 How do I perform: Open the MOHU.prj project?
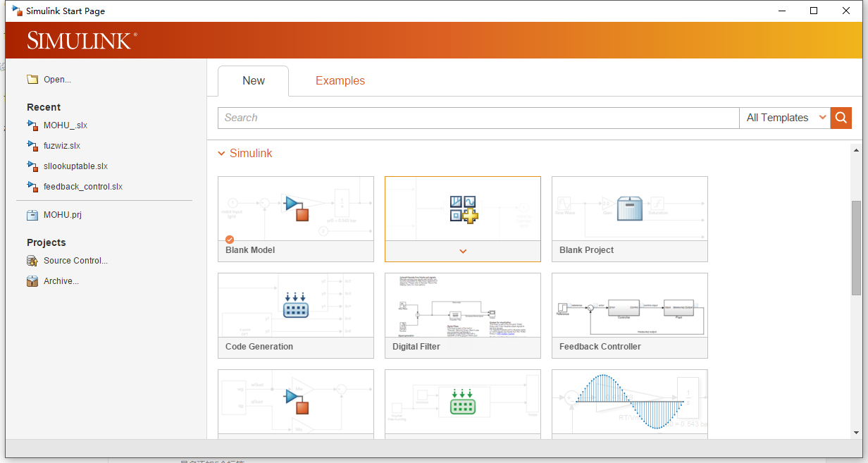coord(63,215)
